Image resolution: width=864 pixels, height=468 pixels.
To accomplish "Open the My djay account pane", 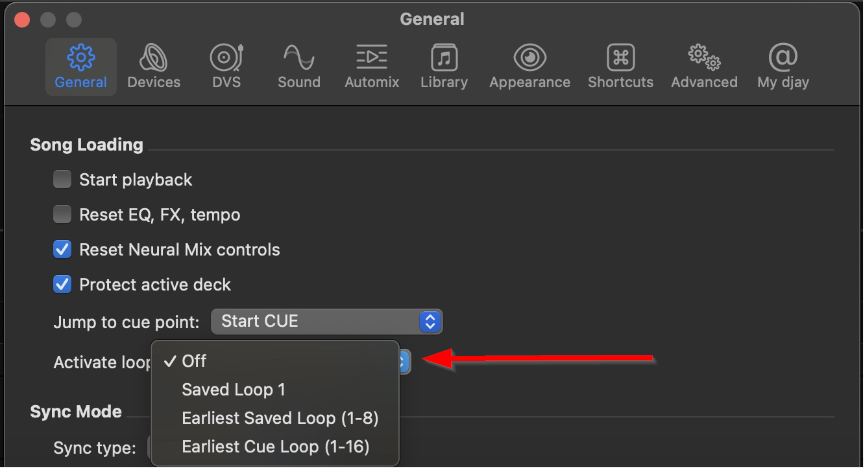I will 783,66.
